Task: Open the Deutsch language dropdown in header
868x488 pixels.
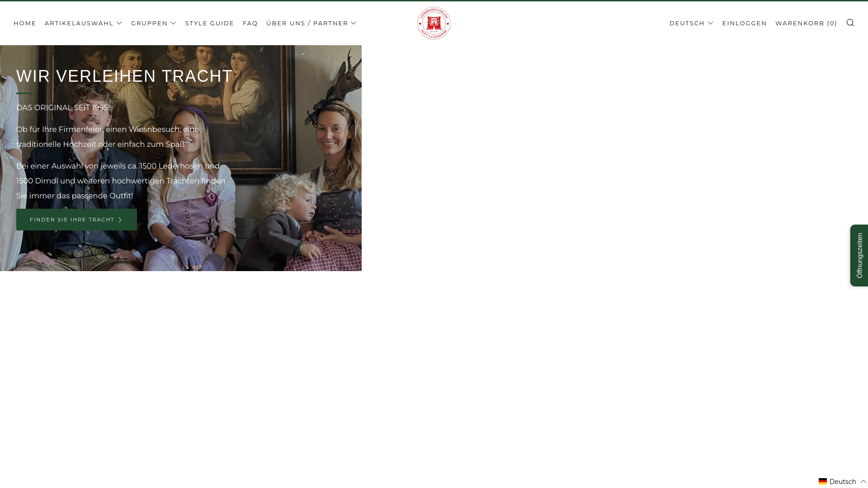Action: coord(691,23)
